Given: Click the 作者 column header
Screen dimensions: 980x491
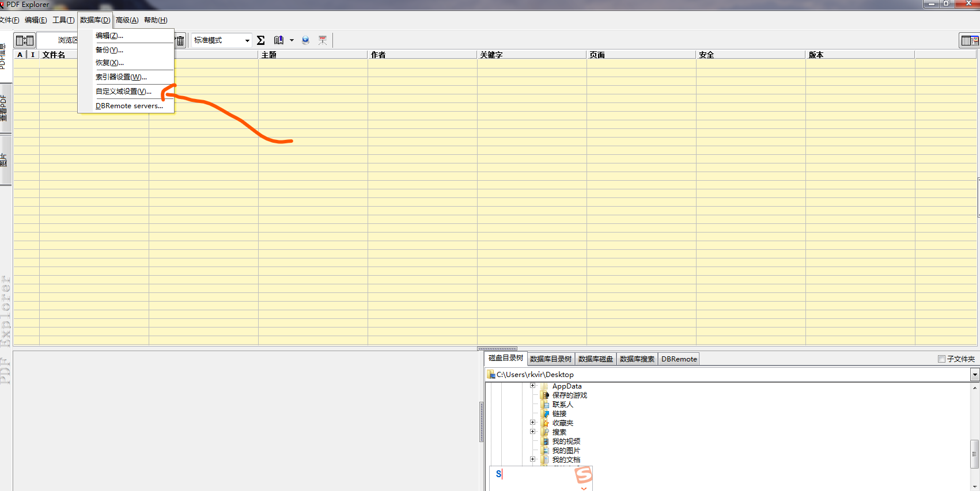Looking at the screenshot, I should pyautogui.click(x=379, y=55).
